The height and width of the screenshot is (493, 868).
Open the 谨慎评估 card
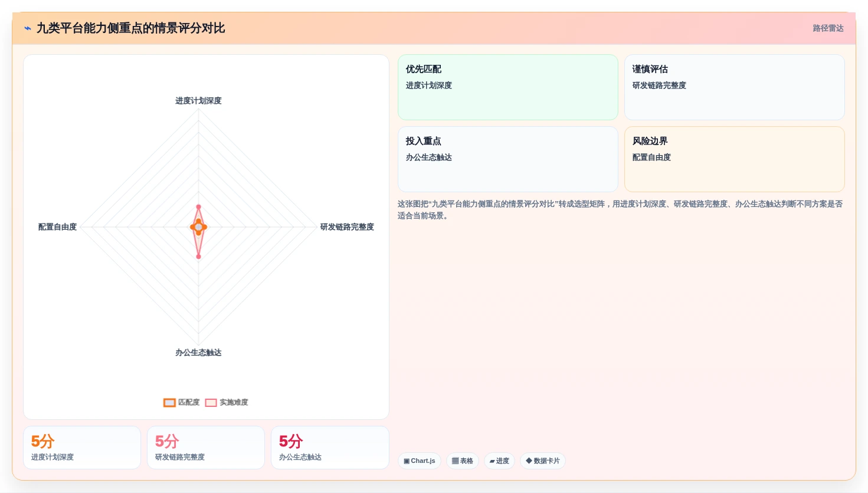tap(735, 87)
